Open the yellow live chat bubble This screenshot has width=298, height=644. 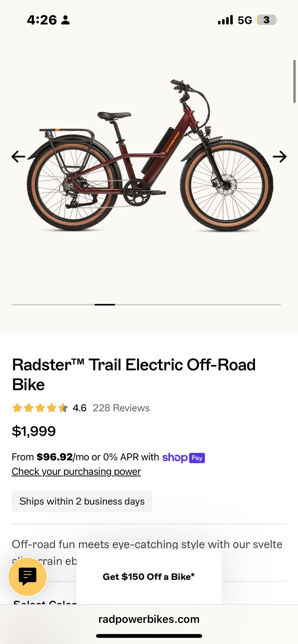click(28, 577)
